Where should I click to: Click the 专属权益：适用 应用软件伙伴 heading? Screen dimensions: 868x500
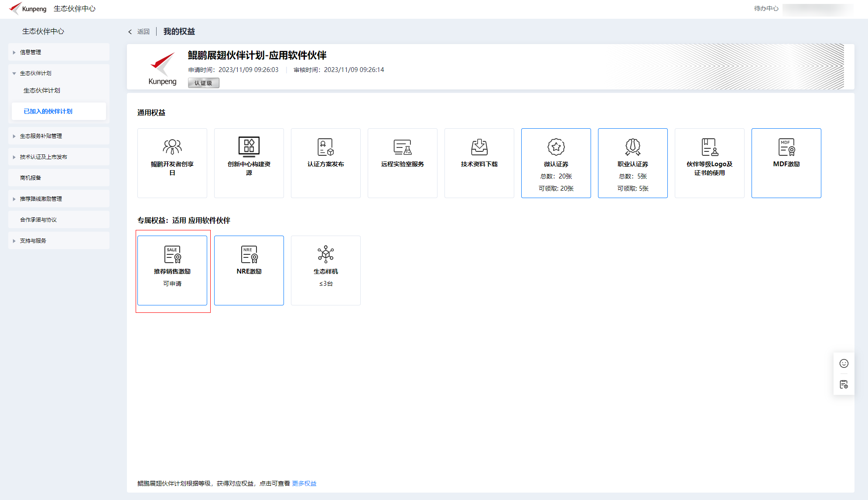click(184, 221)
